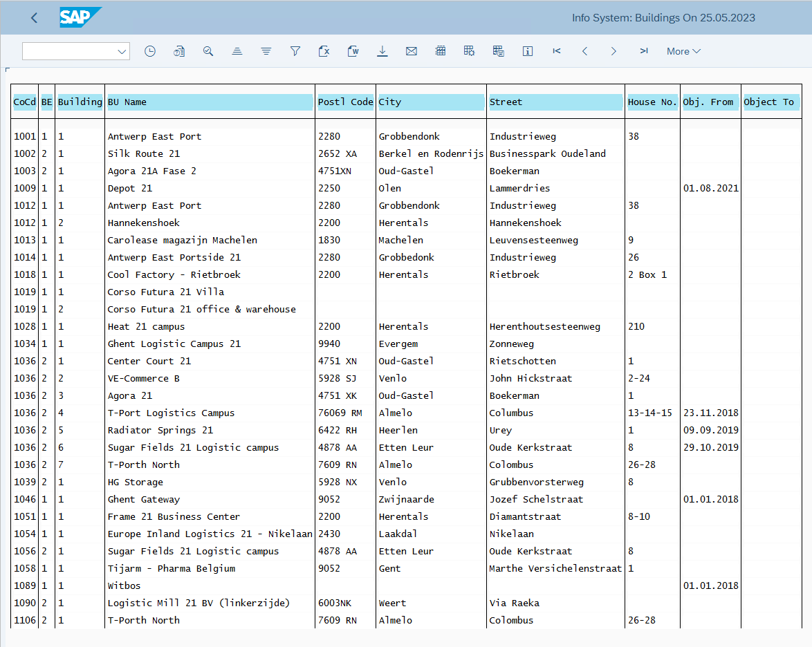Viewport: 812px width, 647px height.
Task: Sort ascending using toolbar icon
Action: [237, 51]
